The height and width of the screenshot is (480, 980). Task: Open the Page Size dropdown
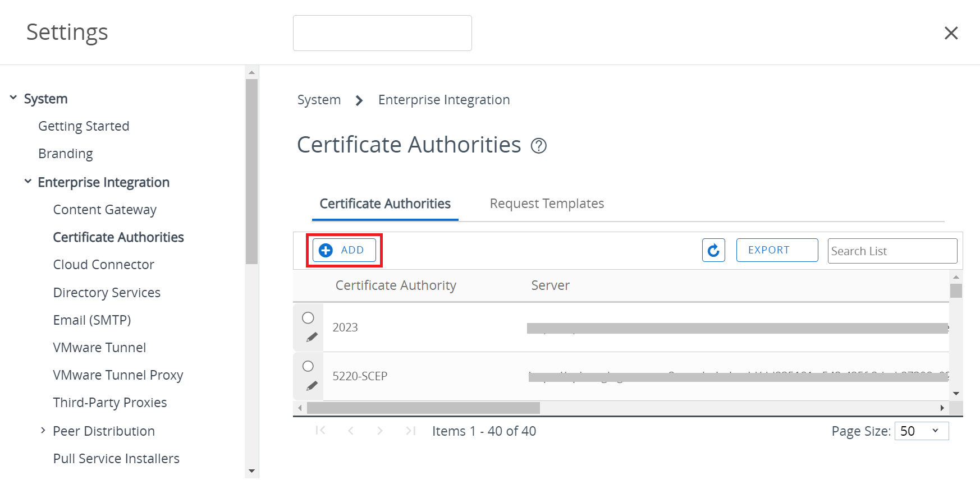(921, 431)
